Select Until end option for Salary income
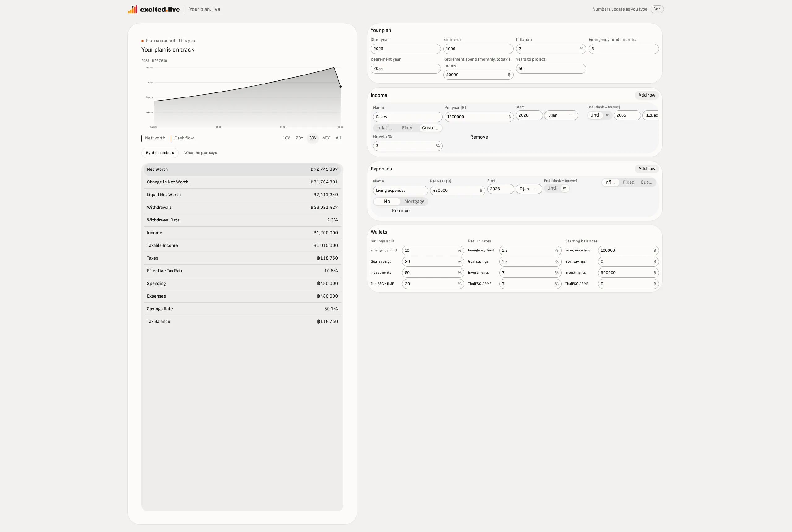792x532 pixels. point(595,115)
